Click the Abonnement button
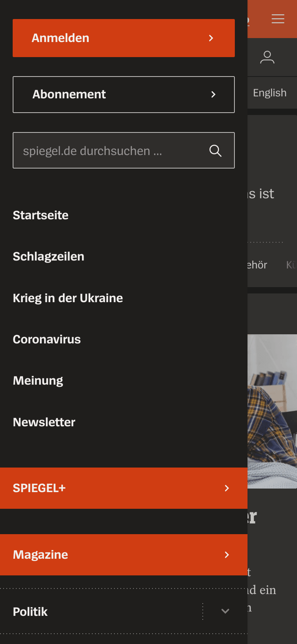The height and width of the screenshot is (644, 297). click(x=69, y=94)
